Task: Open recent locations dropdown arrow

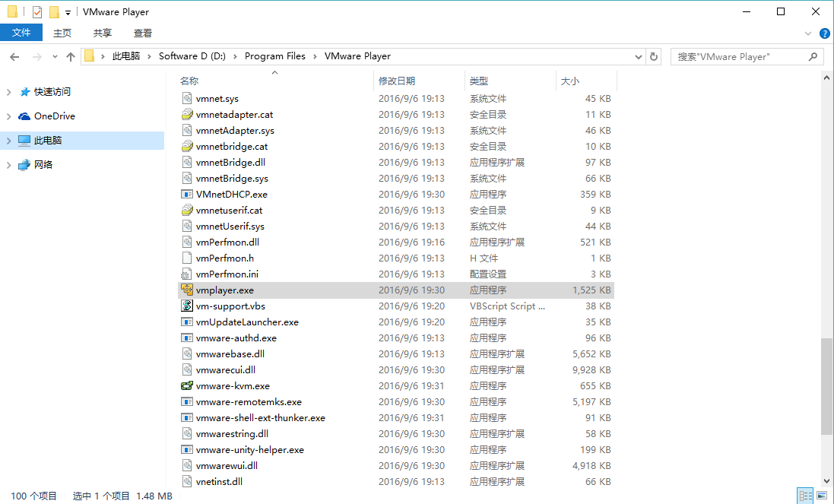Action: [55, 56]
